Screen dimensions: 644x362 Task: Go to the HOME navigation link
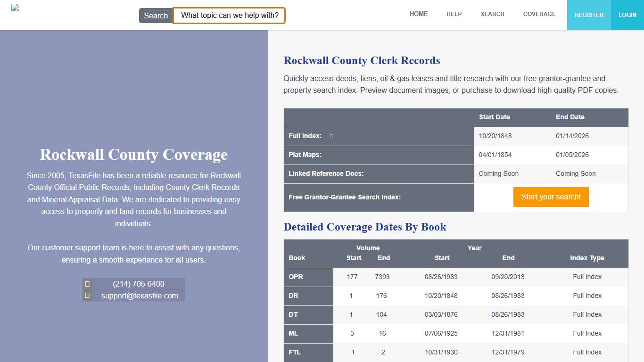tap(419, 14)
